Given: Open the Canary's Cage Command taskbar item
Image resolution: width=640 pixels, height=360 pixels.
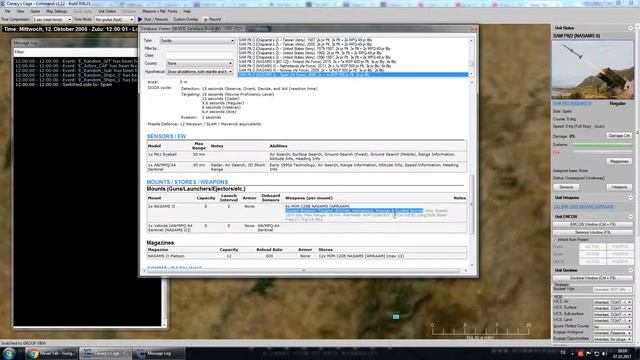Looking at the screenshot, I should [105, 353].
